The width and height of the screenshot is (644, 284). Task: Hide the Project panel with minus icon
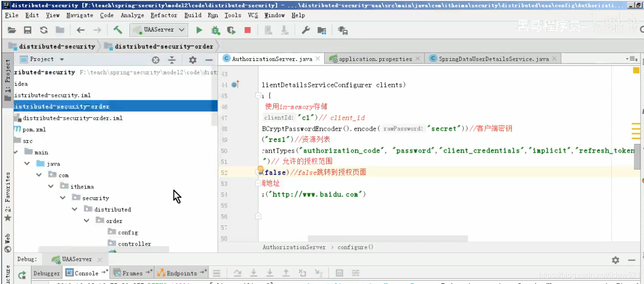coord(209,60)
